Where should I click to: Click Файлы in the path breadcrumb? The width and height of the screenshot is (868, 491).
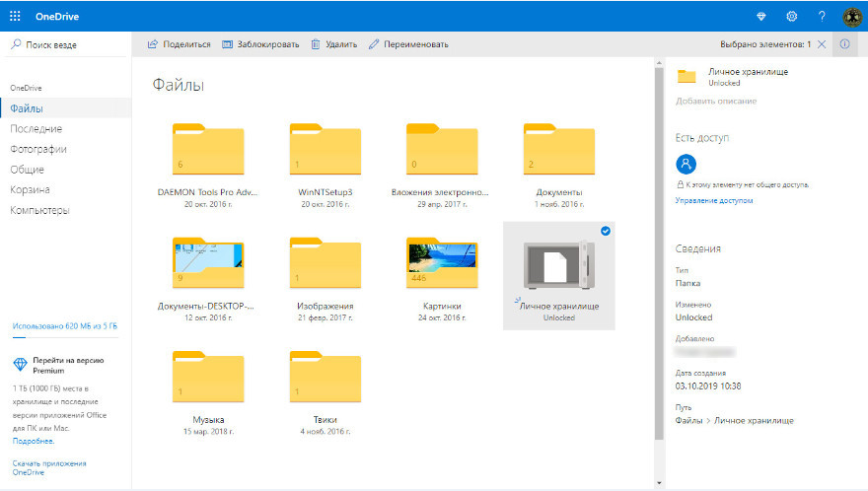688,421
